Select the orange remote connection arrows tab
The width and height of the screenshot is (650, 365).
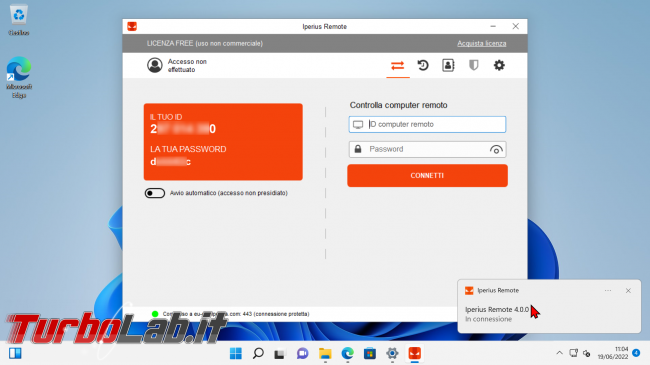pos(398,66)
